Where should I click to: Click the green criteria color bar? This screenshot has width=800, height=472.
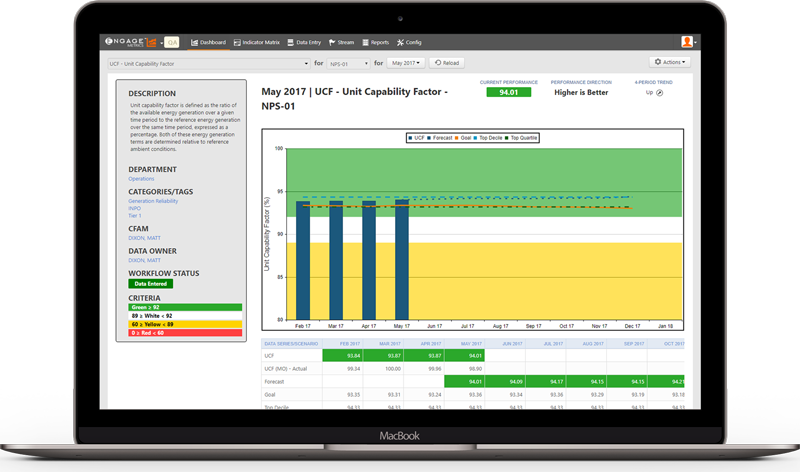pos(185,307)
